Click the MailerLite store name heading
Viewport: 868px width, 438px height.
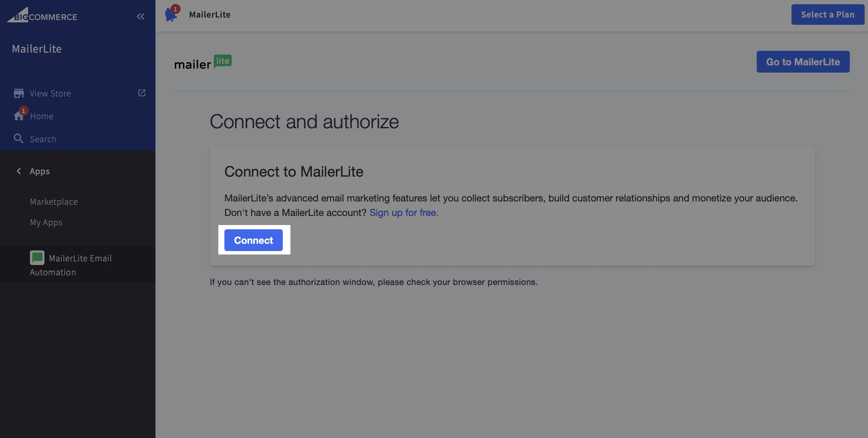(x=37, y=49)
